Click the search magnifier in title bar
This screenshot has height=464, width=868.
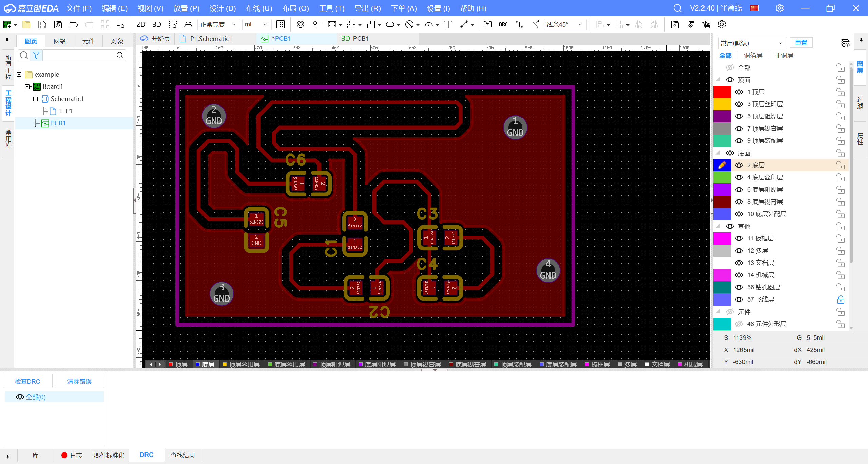677,8
